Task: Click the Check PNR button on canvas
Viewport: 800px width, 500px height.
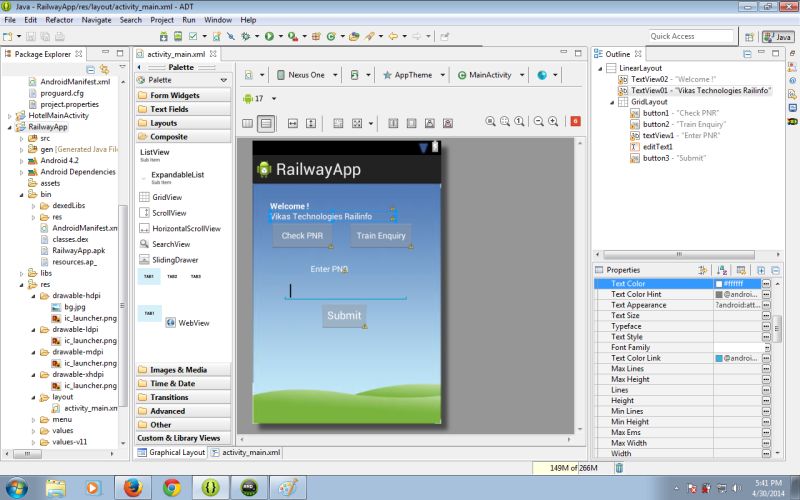Action: coord(302,236)
